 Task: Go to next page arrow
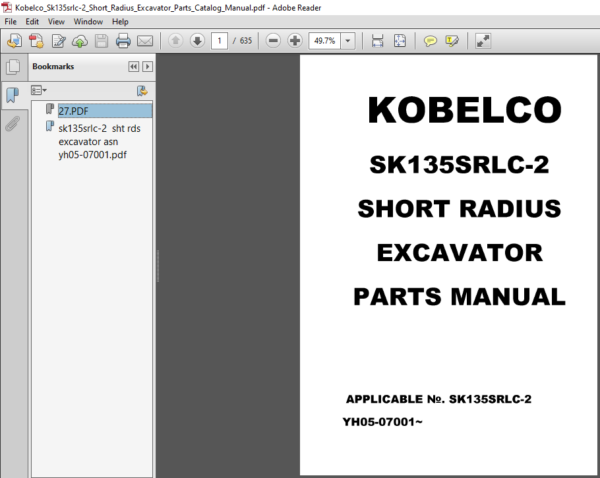tap(197, 41)
